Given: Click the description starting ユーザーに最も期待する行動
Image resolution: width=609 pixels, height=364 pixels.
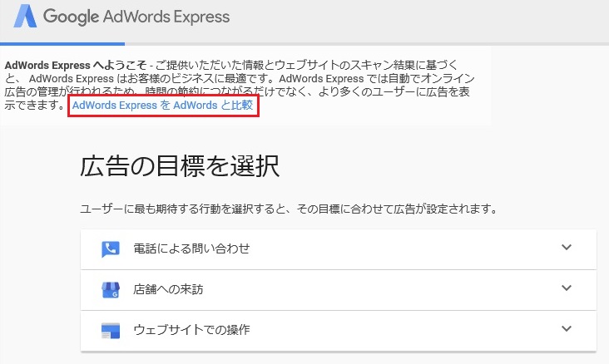Looking at the screenshot, I should pos(289,209).
